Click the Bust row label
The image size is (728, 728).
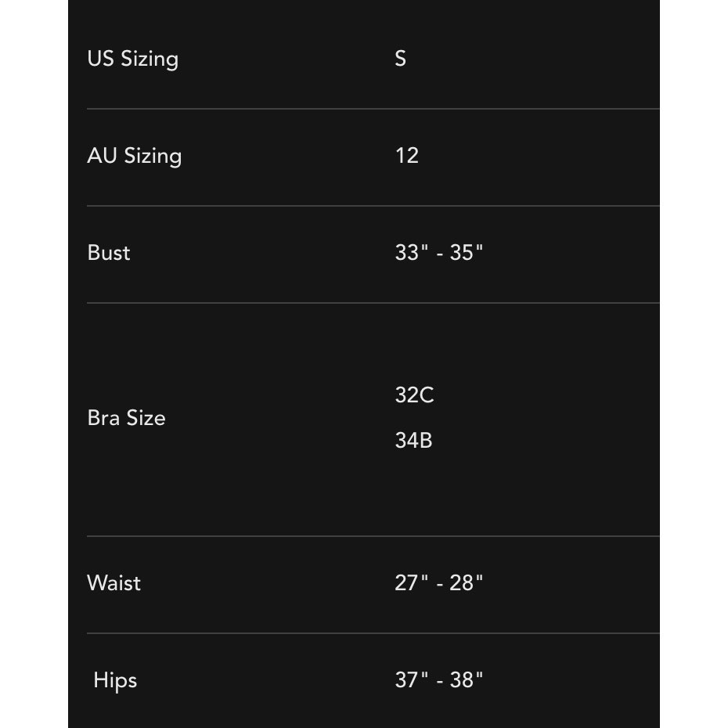point(109,253)
